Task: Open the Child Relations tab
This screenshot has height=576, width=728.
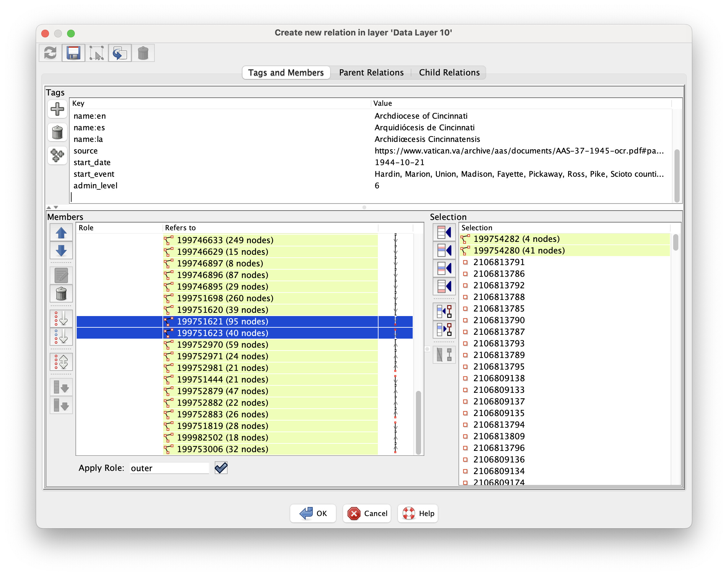Action: pyautogui.click(x=449, y=73)
